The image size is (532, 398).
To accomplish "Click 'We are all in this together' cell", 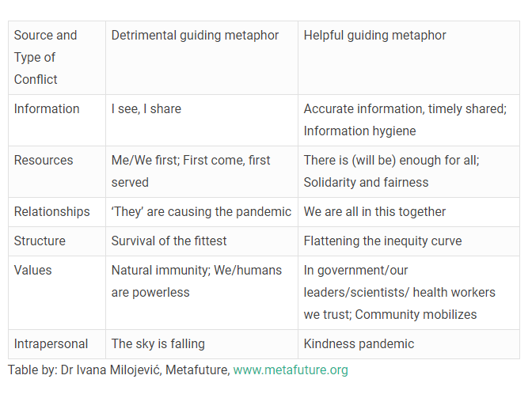I will (374, 211).
